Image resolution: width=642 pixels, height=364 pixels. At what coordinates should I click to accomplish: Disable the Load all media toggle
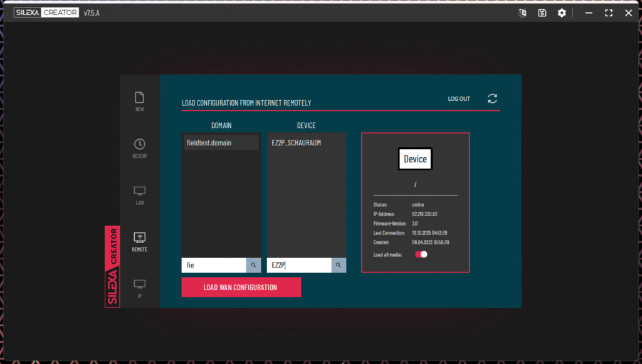421,254
